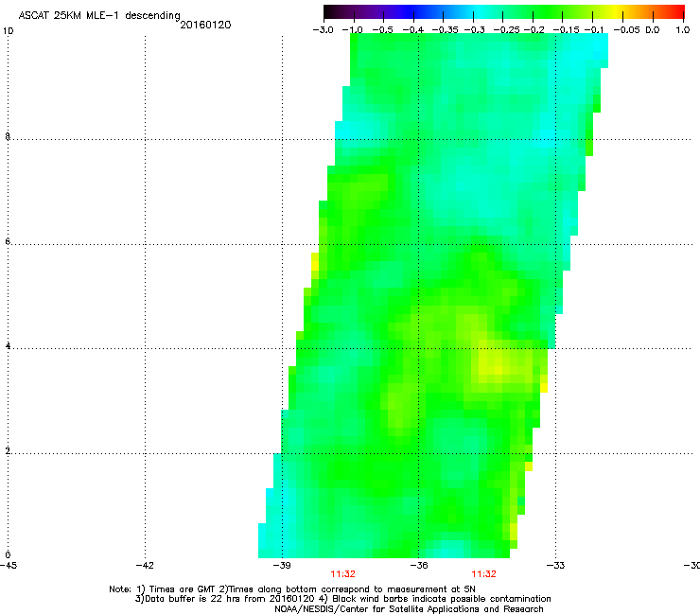This screenshot has height=615, width=700.
Task: Click the left red 11:32 time label
Action: (x=342, y=574)
